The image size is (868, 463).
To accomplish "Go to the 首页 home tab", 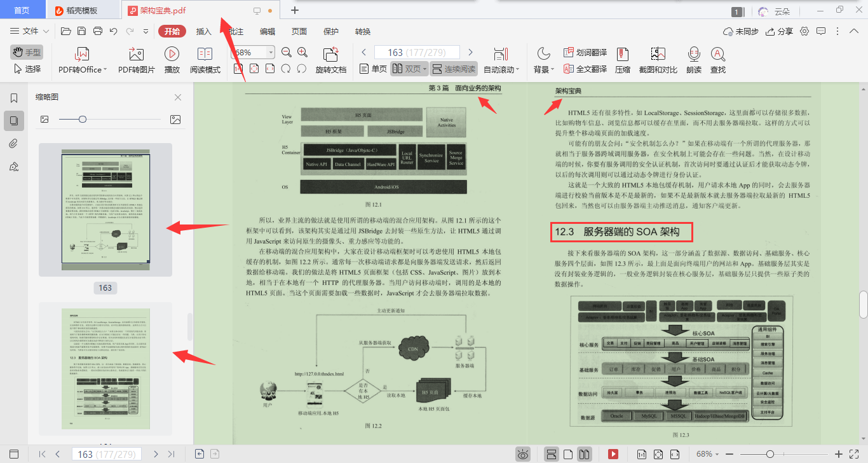I will click(x=22, y=10).
